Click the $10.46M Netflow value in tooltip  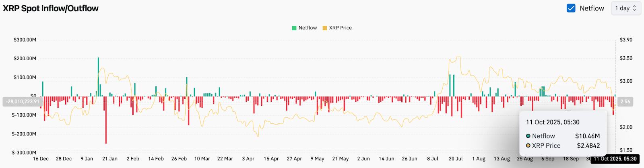click(x=587, y=136)
